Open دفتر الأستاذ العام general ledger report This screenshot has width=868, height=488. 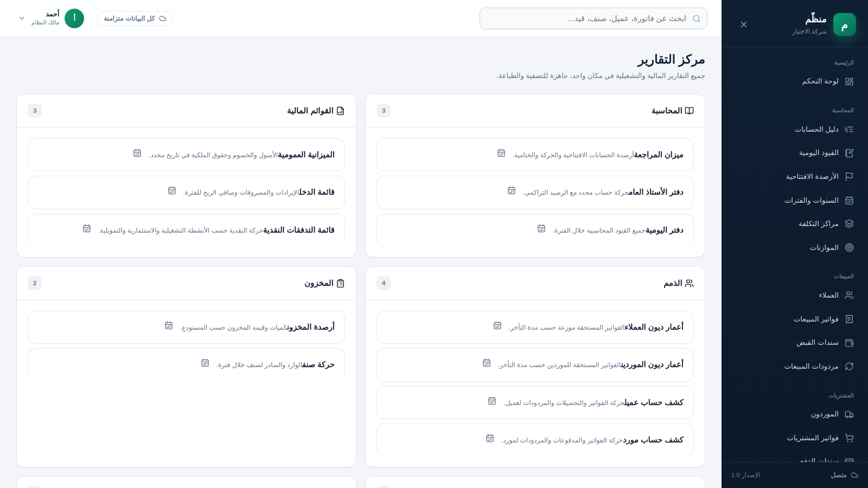point(535,192)
